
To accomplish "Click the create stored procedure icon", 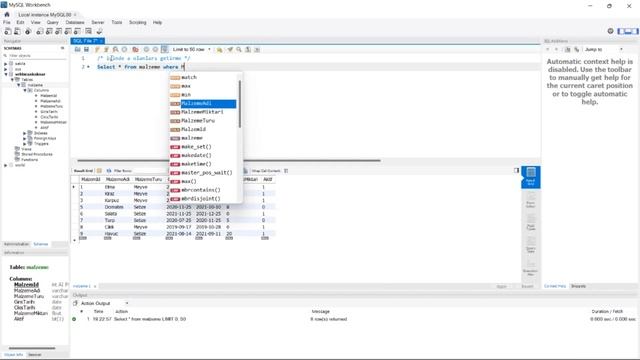I will [68, 31].
